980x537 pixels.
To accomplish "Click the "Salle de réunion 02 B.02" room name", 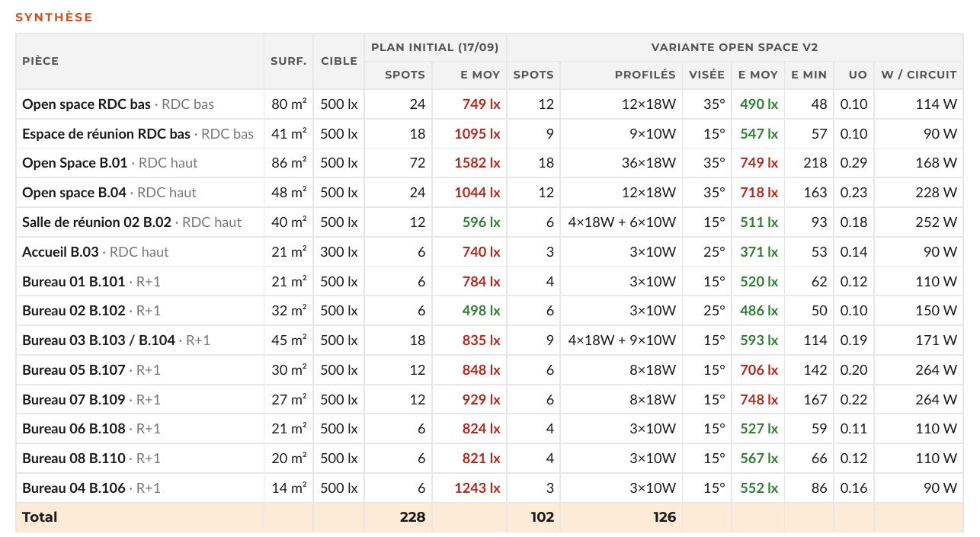I will pyautogui.click(x=97, y=222).
